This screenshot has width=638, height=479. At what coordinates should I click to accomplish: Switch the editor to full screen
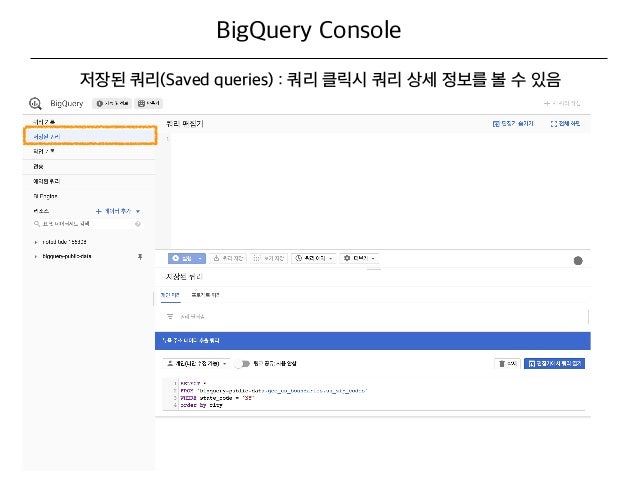(x=565, y=123)
